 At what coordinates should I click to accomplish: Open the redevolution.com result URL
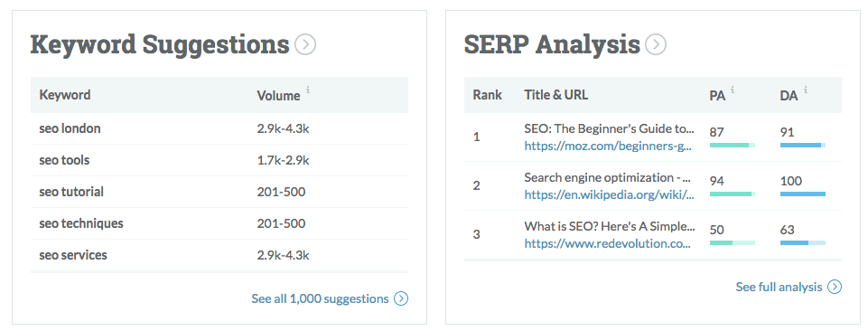point(608,243)
